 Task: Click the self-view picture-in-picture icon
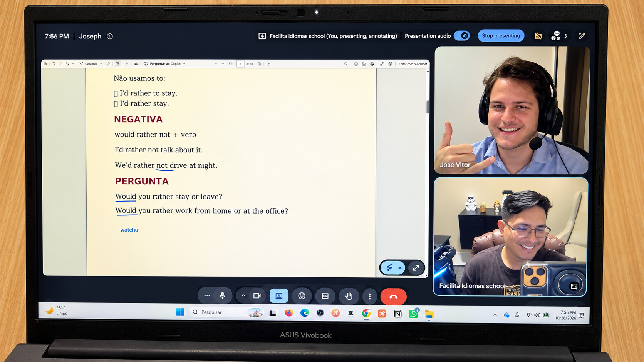pos(574,286)
